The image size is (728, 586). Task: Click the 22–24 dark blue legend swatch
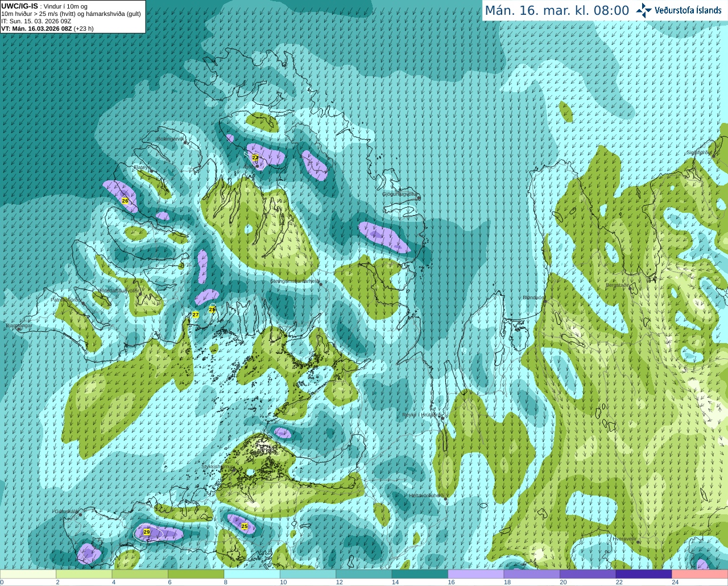644,574
